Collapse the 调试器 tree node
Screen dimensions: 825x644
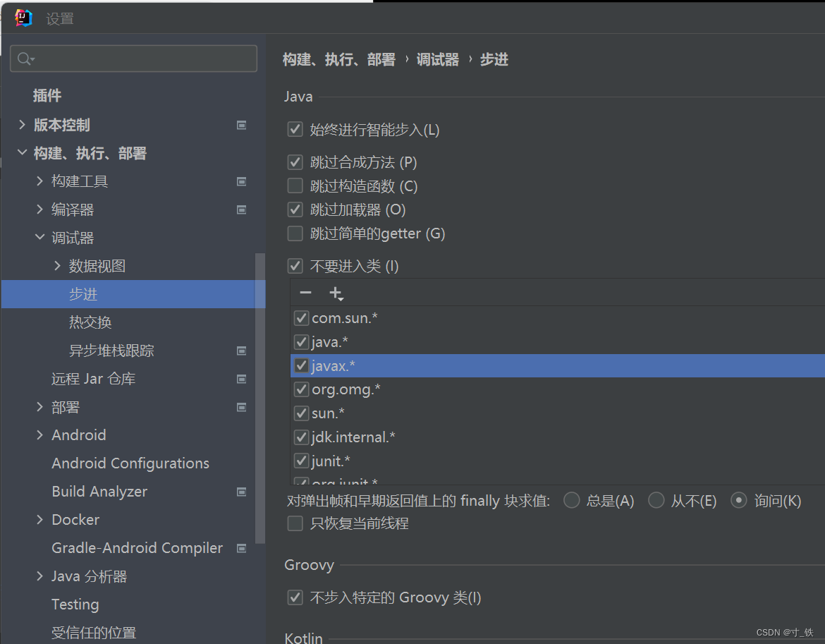pos(39,237)
